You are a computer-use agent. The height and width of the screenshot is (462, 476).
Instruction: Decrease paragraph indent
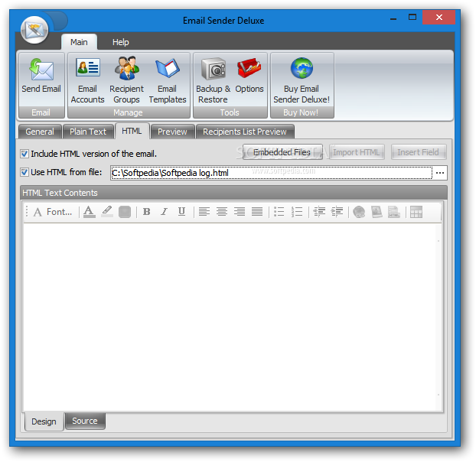pyautogui.click(x=319, y=212)
